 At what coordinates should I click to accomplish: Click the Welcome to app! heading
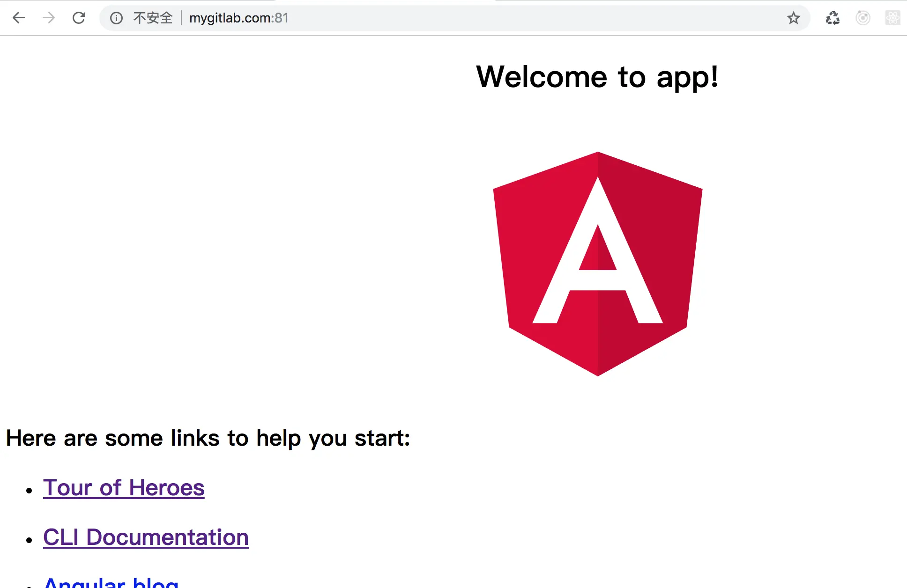pyautogui.click(x=597, y=77)
